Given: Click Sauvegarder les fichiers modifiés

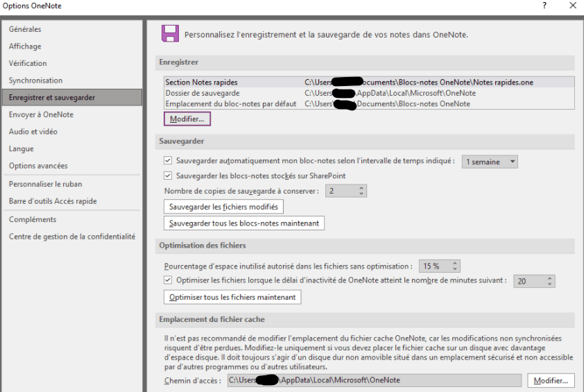Looking at the screenshot, I should tap(223, 207).
